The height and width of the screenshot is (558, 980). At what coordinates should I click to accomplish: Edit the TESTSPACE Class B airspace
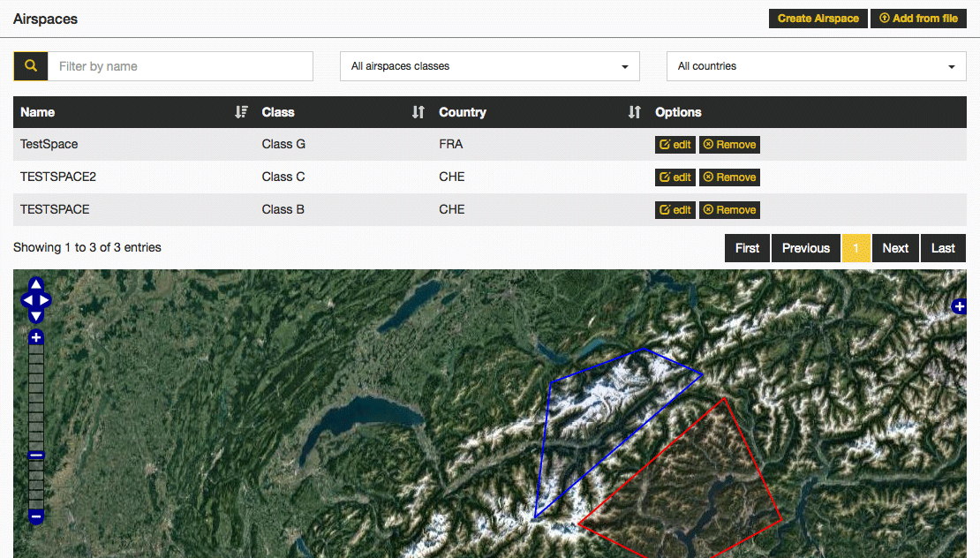675,210
